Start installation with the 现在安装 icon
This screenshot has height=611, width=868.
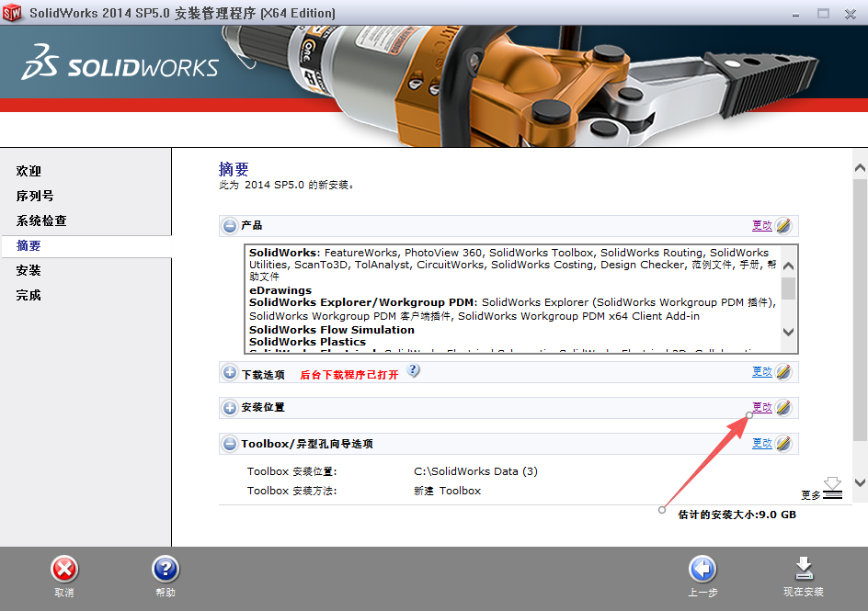click(x=805, y=570)
